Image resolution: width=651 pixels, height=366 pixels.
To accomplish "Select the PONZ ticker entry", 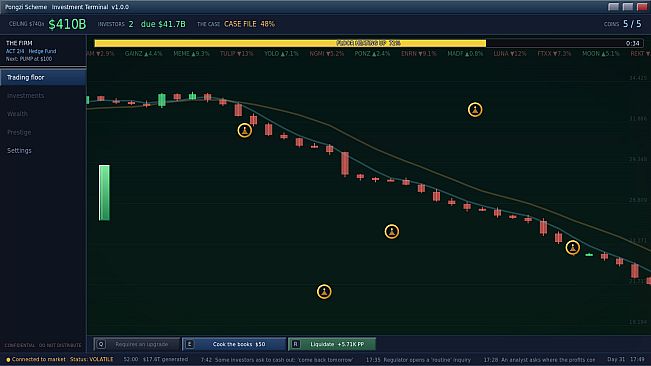I will [x=372, y=54].
